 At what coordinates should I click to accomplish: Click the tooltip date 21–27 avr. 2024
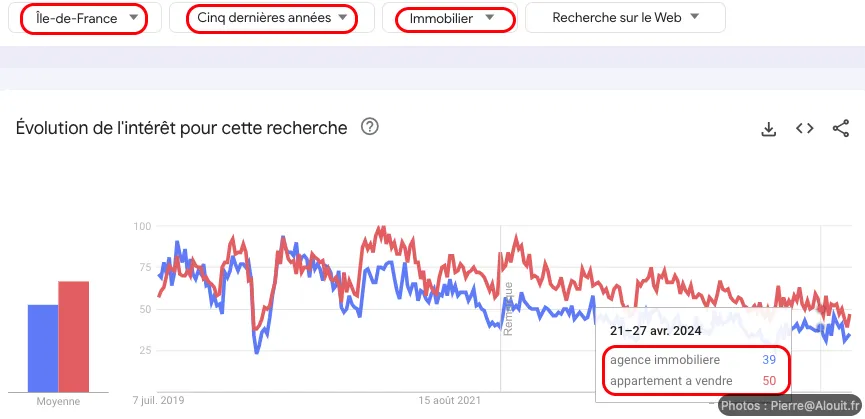[656, 330]
